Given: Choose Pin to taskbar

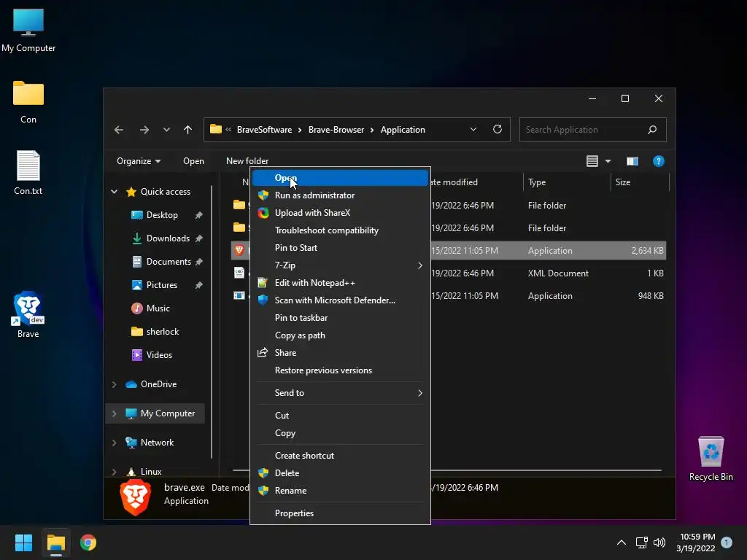Looking at the screenshot, I should click(340, 318).
